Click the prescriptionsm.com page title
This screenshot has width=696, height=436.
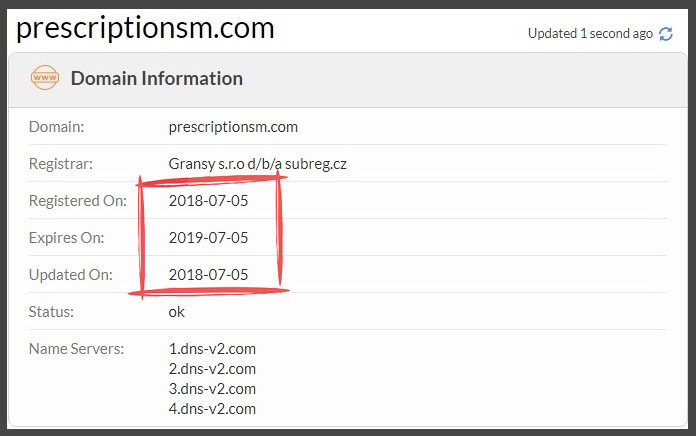point(145,27)
